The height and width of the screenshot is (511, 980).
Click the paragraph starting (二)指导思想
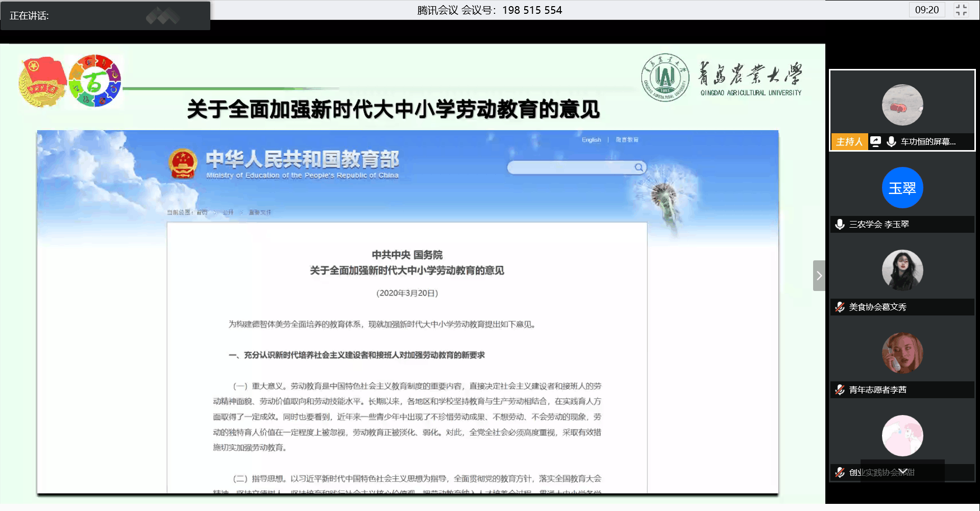pos(407,485)
